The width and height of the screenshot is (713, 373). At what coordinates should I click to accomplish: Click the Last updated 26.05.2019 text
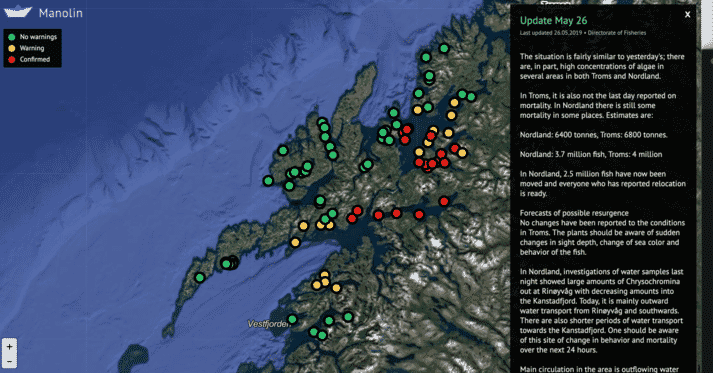coord(551,33)
